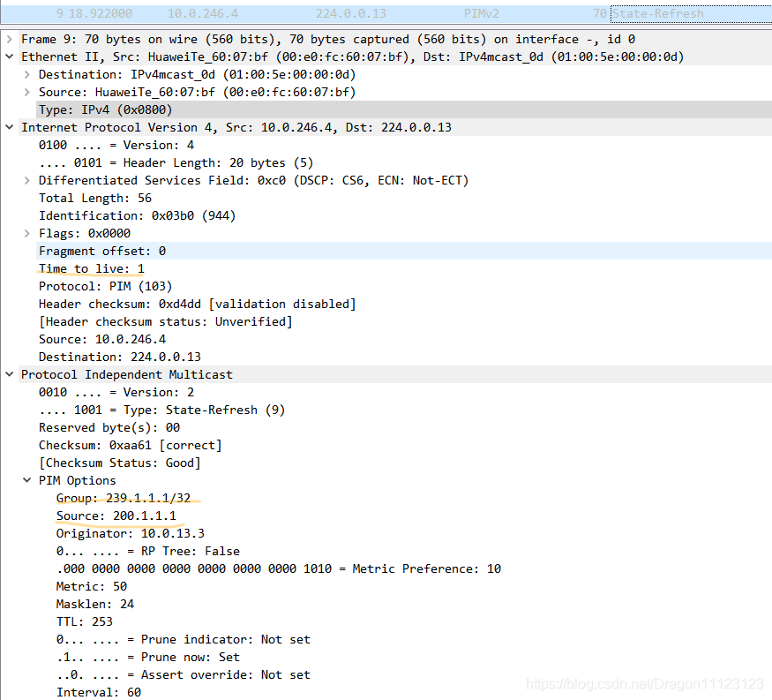The height and width of the screenshot is (700, 772).
Task: Click source address 10.0.246.4 in packet list
Action: (203, 14)
